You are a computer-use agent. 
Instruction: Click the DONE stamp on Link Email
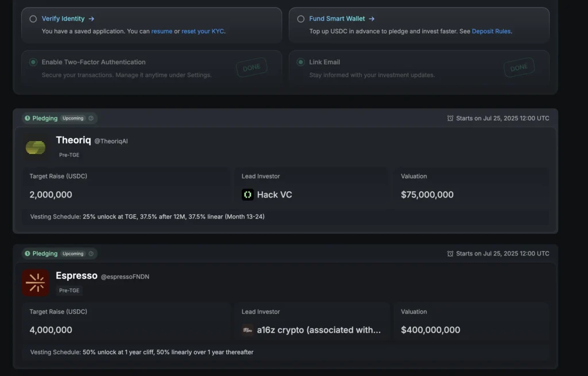[519, 68]
